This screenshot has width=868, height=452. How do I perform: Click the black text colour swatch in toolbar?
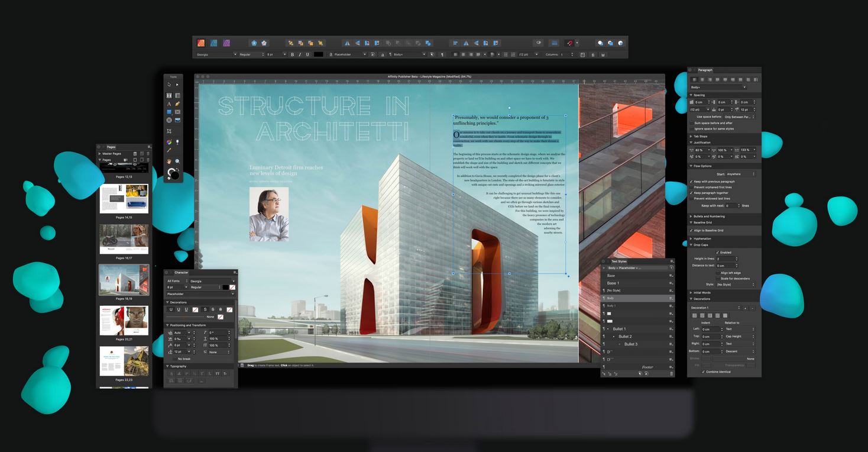(x=319, y=54)
